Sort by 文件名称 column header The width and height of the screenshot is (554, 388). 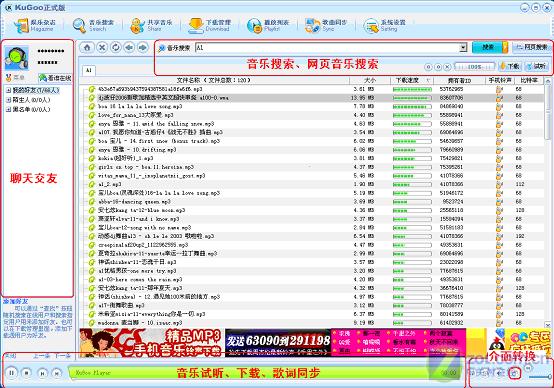tap(213, 80)
